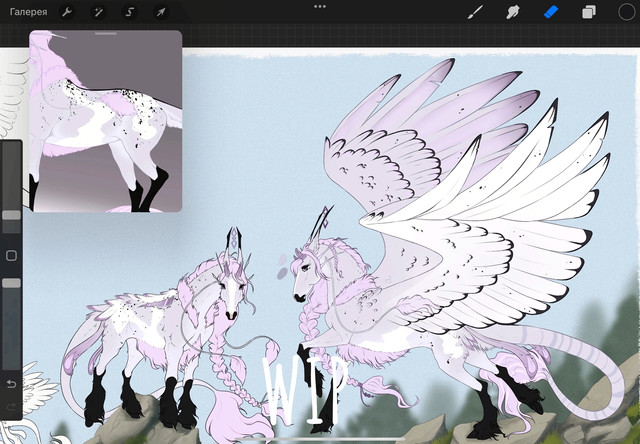Open the Галерея gallery

click(28, 12)
